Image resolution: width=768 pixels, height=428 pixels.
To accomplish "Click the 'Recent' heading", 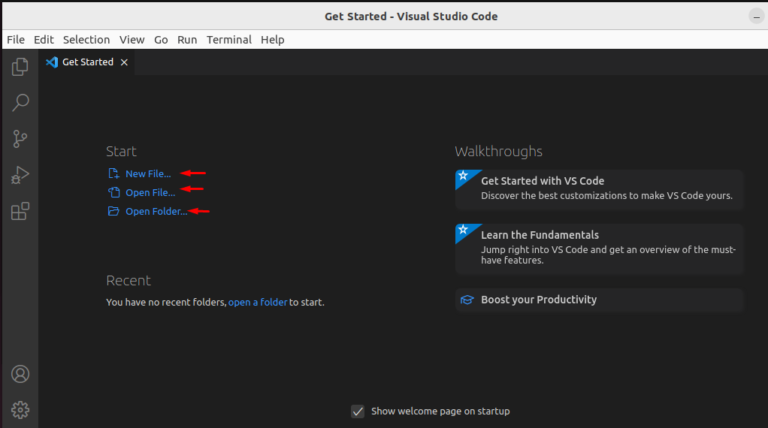I will click(x=128, y=281).
